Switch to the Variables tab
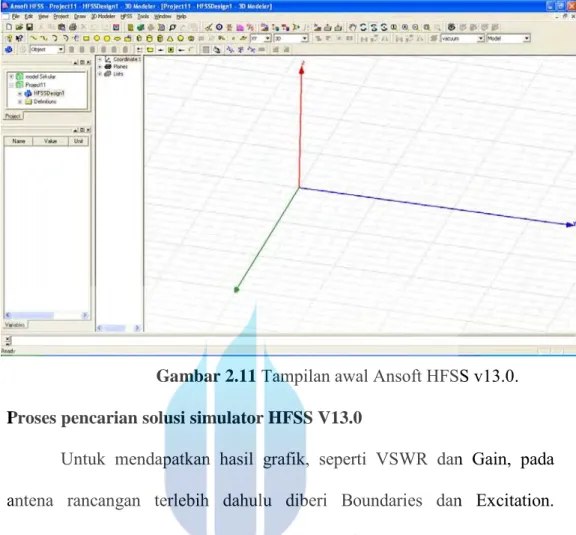576x535 pixels. (15, 325)
